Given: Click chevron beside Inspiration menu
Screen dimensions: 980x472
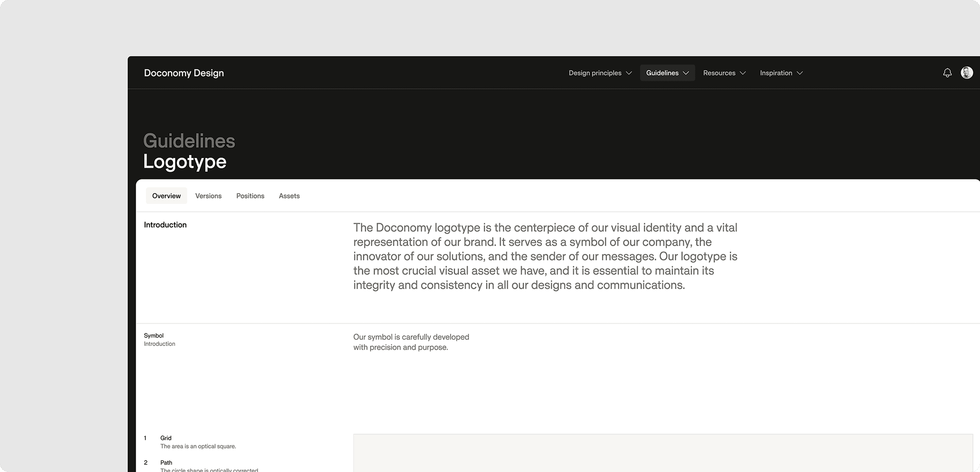Looking at the screenshot, I should click(800, 73).
